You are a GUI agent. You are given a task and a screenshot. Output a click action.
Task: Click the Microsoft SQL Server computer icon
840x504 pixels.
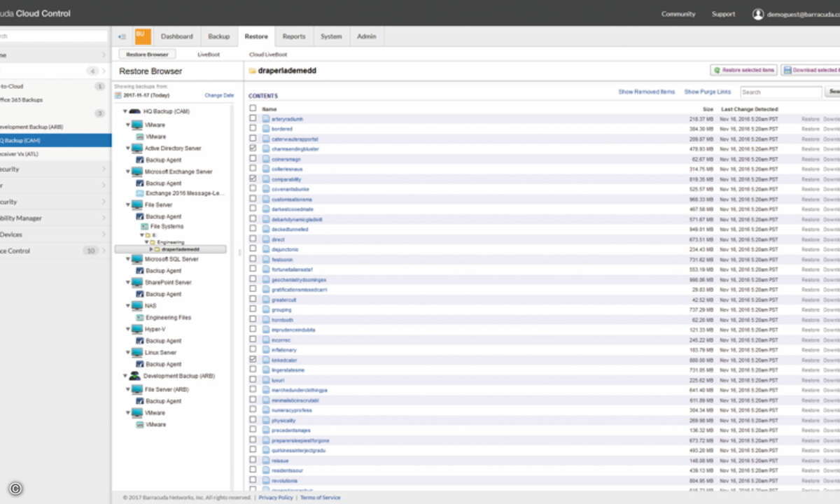(x=137, y=259)
